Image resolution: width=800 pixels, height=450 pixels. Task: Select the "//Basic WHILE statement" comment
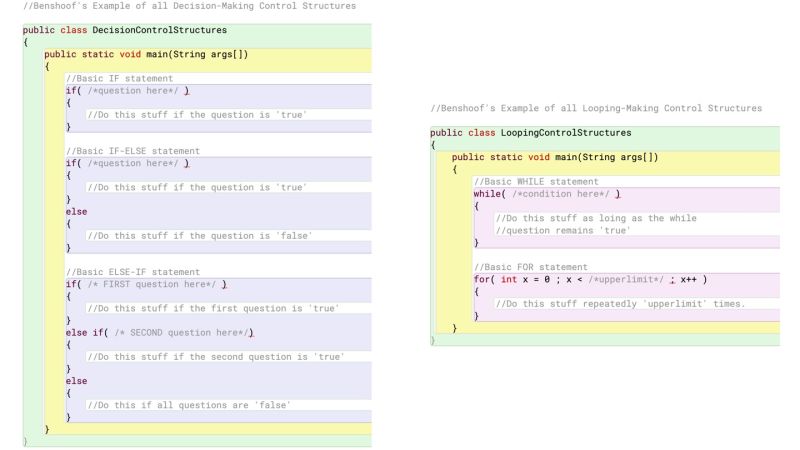pos(536,182)
